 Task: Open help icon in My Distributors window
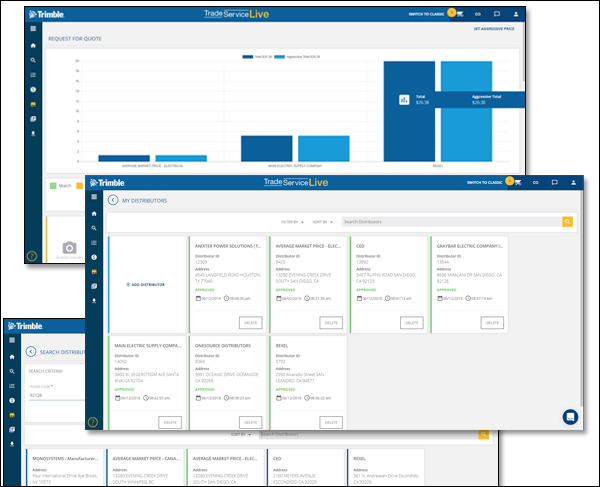[93, 422]
